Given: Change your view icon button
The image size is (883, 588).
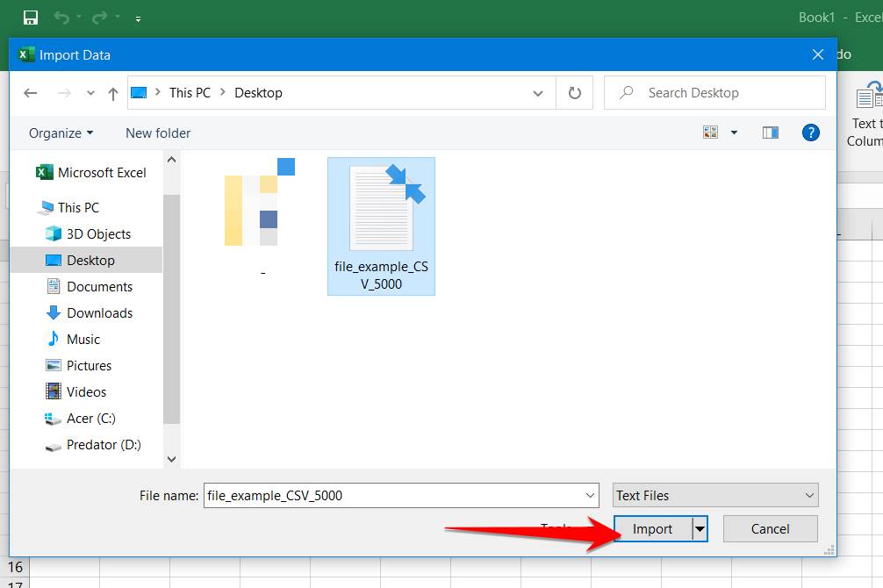Looking at the screenshot, I should [x=711, y=133].
